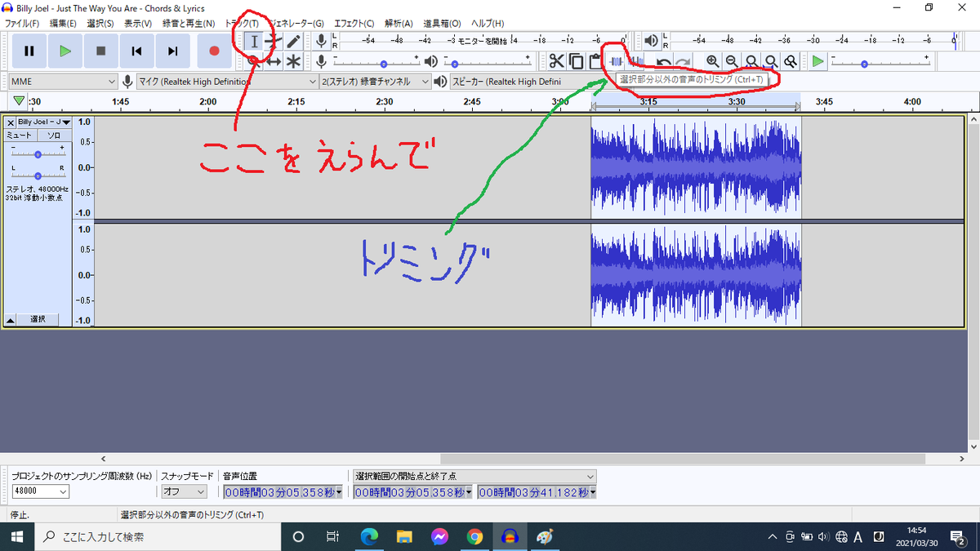Open the 録音と再生(N) menu
980x551 pixels.
(189, 24)
